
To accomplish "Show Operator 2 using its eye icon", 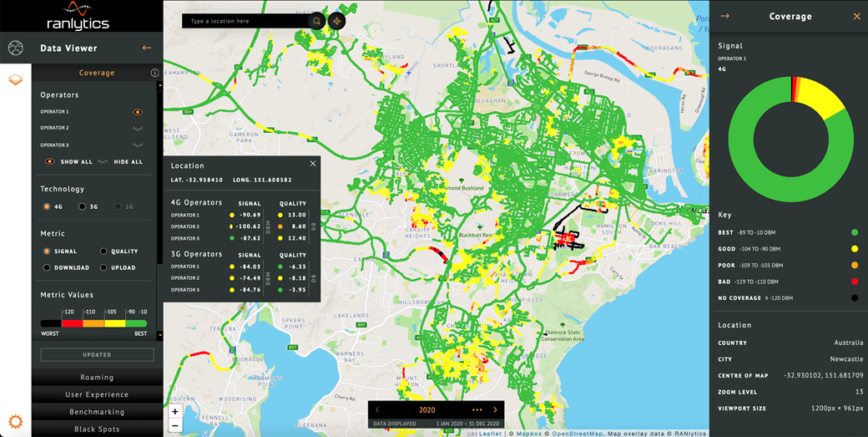I will pos(138,129).
